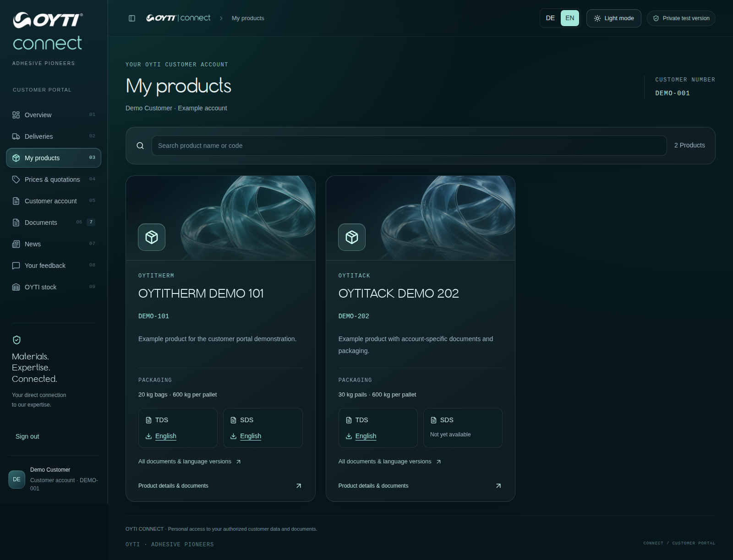
Task: Click download icon for OYTITHERM SDS English
Action: pyautogui.click(x=233, y=436)
